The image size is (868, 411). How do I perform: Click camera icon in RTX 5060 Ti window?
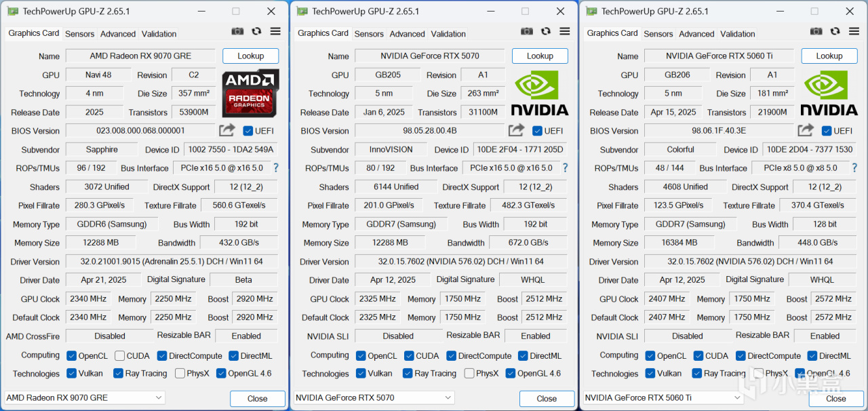point(816,31)
